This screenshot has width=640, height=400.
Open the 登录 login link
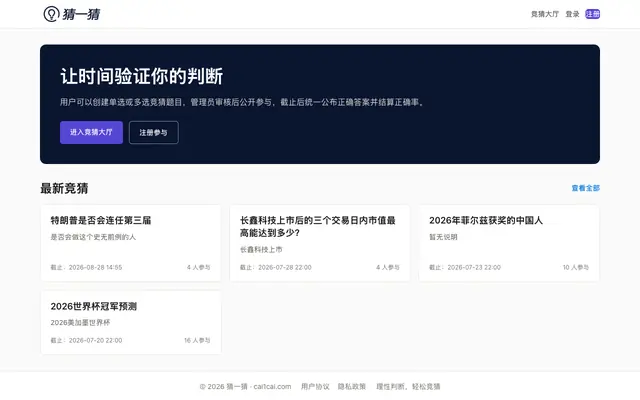click(572, 14)
